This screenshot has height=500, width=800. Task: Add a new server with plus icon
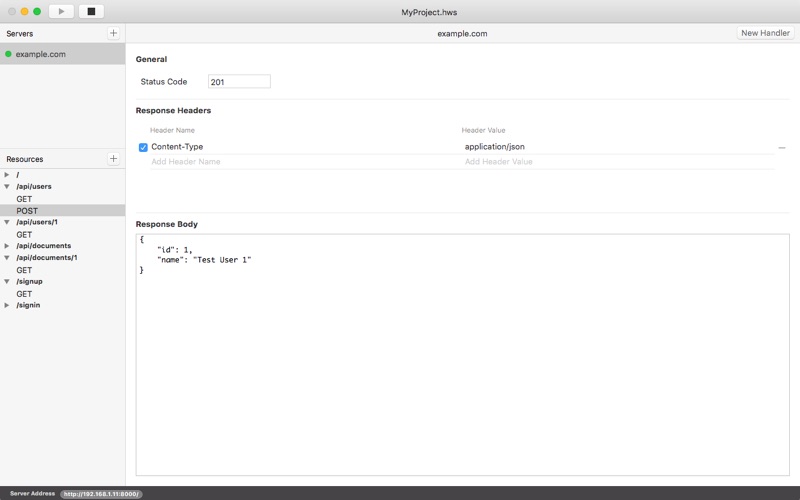tap(113, 33)
